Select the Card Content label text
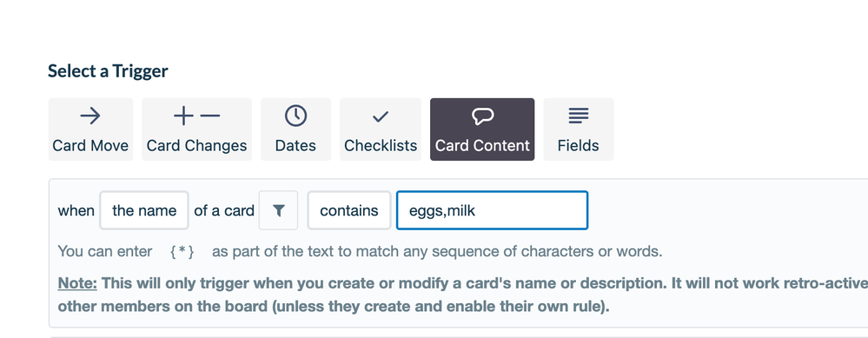Image resolution: width=868 pixels, height=338 pixels. coord(482,145)
